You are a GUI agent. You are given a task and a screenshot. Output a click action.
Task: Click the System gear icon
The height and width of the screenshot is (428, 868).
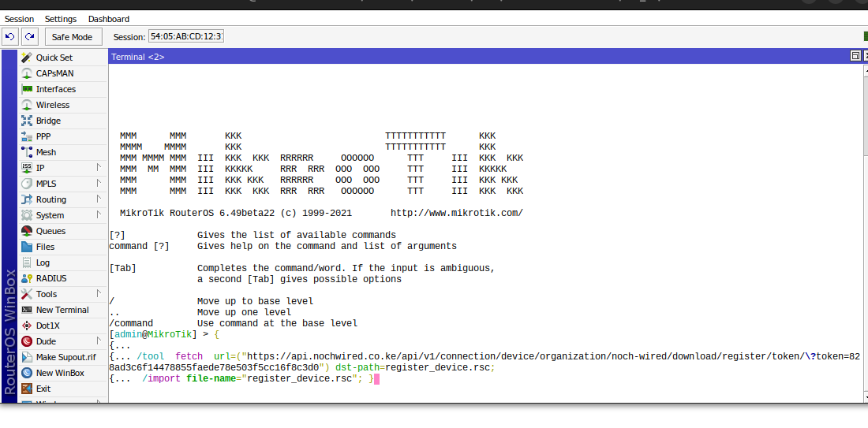pyautogui.click(x=27, y=215)
